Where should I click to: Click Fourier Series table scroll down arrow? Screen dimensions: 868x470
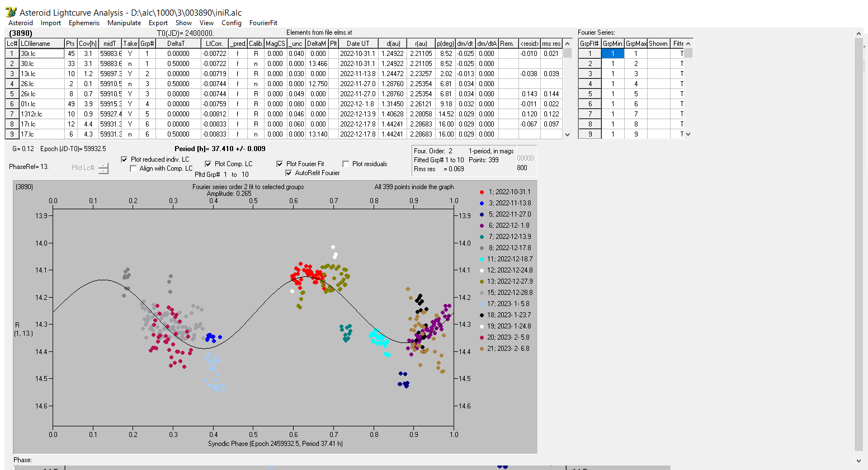tap(688, 134)
